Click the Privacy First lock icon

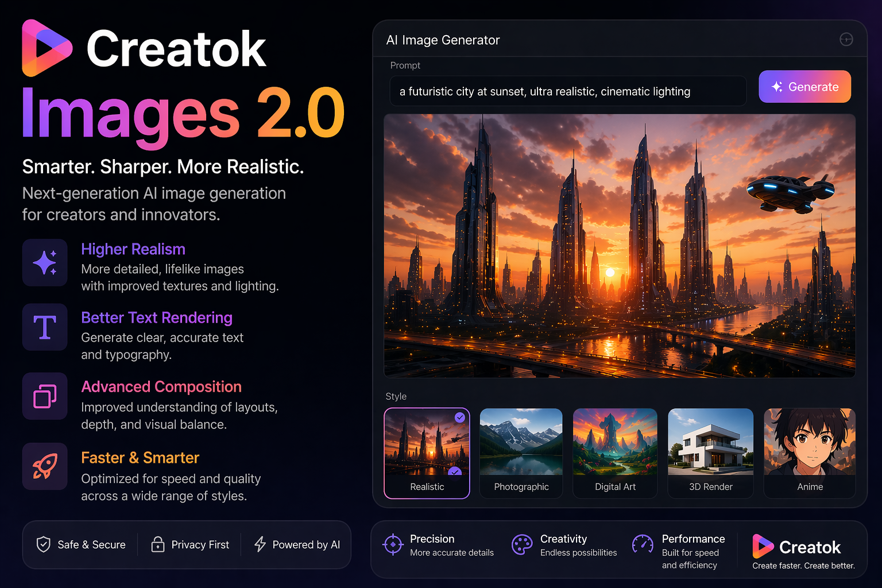point(157,544)
